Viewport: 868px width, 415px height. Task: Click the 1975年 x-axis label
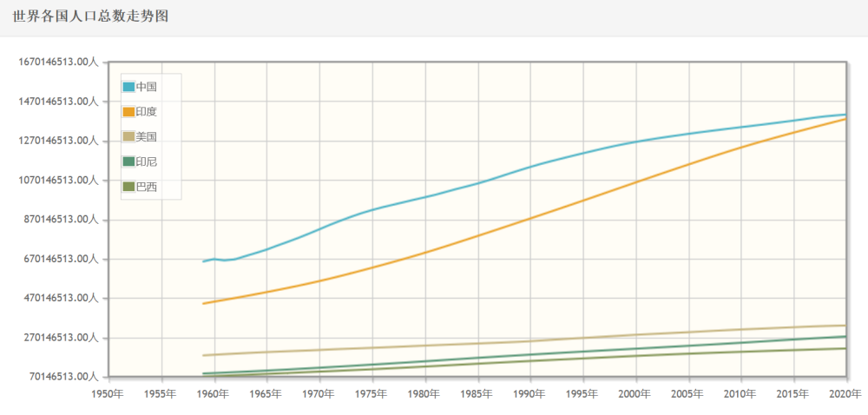[372, 394]
